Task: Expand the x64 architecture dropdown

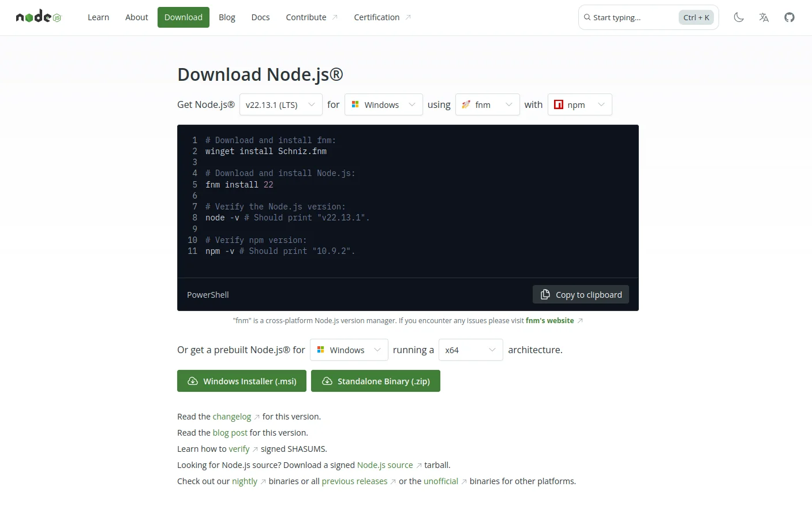Action: 470,350
